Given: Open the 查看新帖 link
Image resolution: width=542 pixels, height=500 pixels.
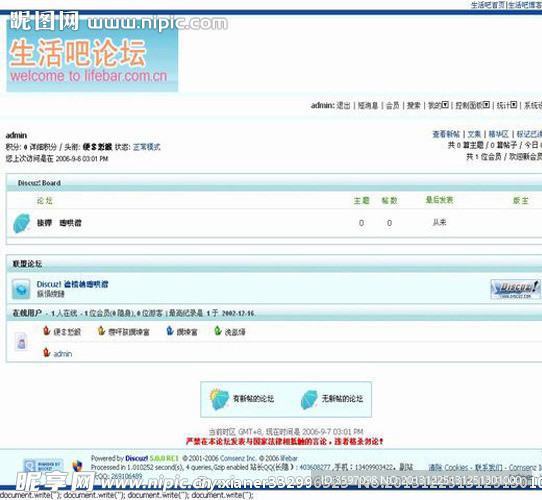Looking at the screenshot, I should (x=446, y=134).
